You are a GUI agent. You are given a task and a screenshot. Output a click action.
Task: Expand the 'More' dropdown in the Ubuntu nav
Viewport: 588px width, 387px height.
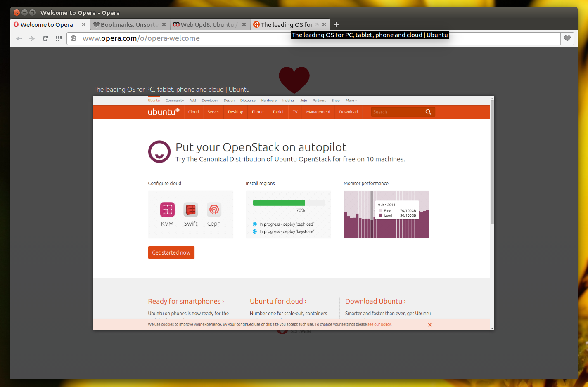coord(351,100)
